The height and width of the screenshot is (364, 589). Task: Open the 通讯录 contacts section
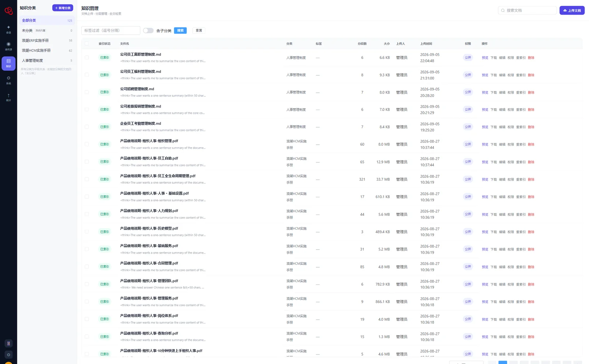click(8, 46)
